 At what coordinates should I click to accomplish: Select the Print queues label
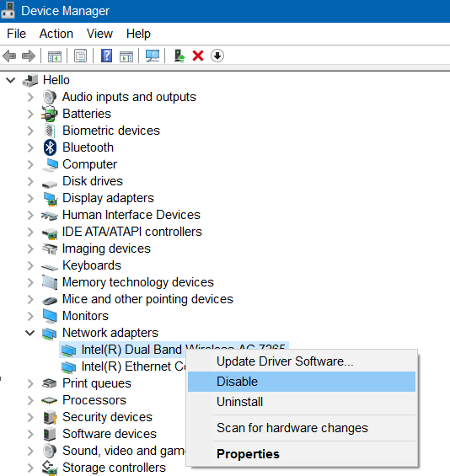(x=97, y=383)
